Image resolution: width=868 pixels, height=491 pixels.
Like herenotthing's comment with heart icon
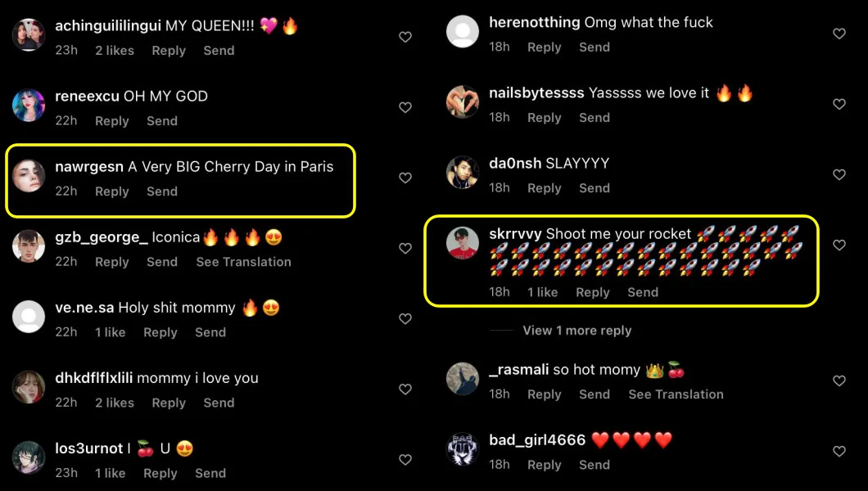tap(839, 34)
